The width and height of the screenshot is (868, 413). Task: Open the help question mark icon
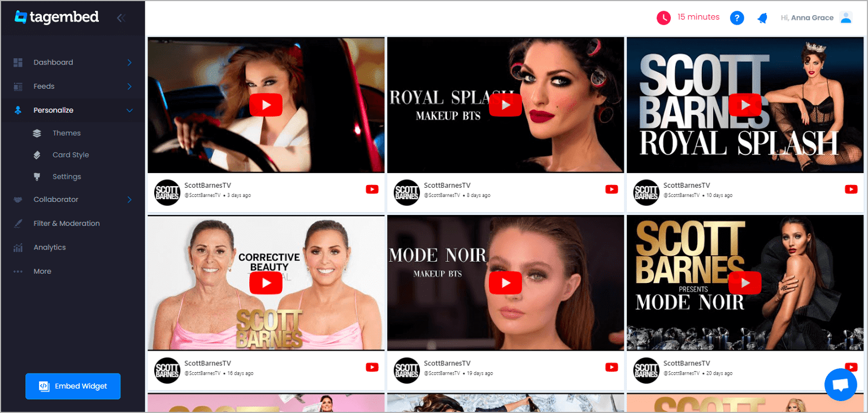737,18
